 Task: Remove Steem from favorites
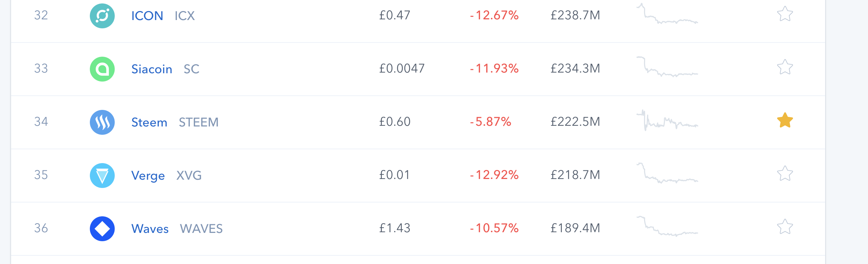(785, 121)
